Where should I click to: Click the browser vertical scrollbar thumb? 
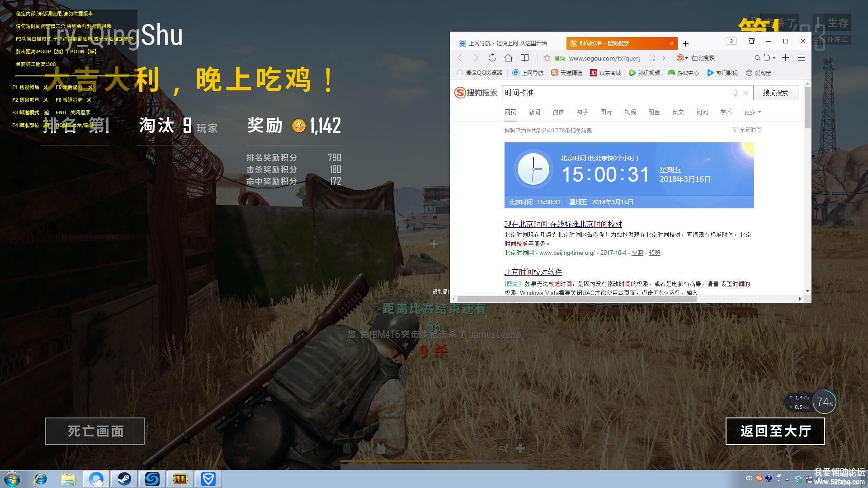[807, 108]
